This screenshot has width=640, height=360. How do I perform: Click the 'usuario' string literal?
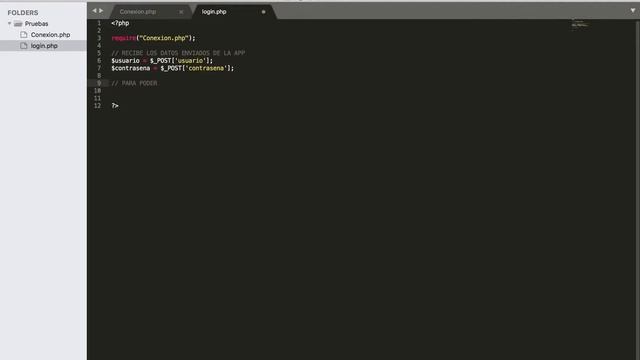coord(190,60)
